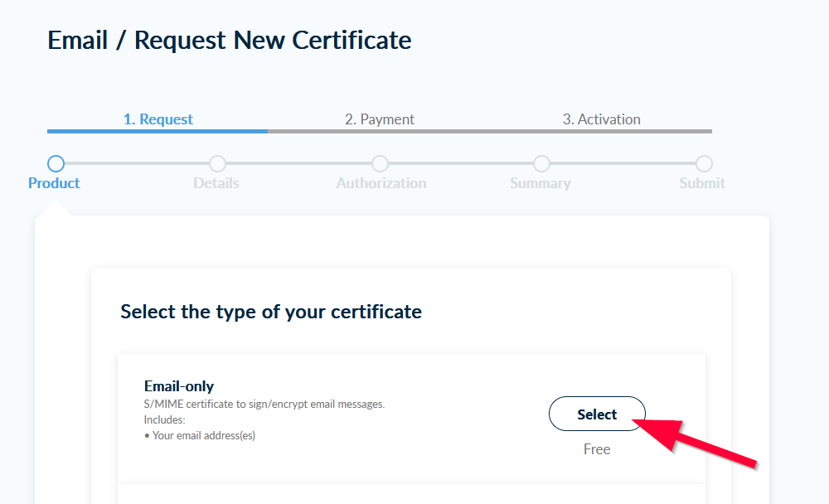This screenshot has width=829, height=504.
Task: Switch to the '2. Payment' tab
Action: click(x=380, y=119)
